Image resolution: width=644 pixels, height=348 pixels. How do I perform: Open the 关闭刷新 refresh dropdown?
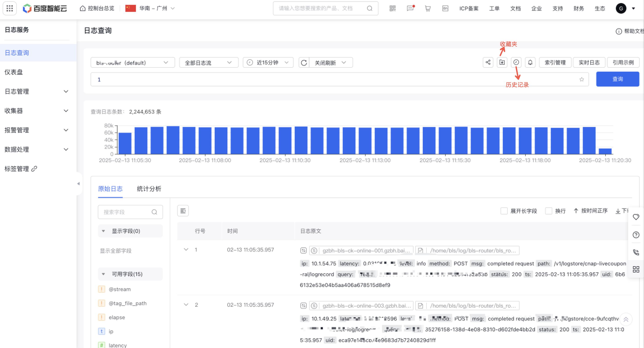point(331,63)
